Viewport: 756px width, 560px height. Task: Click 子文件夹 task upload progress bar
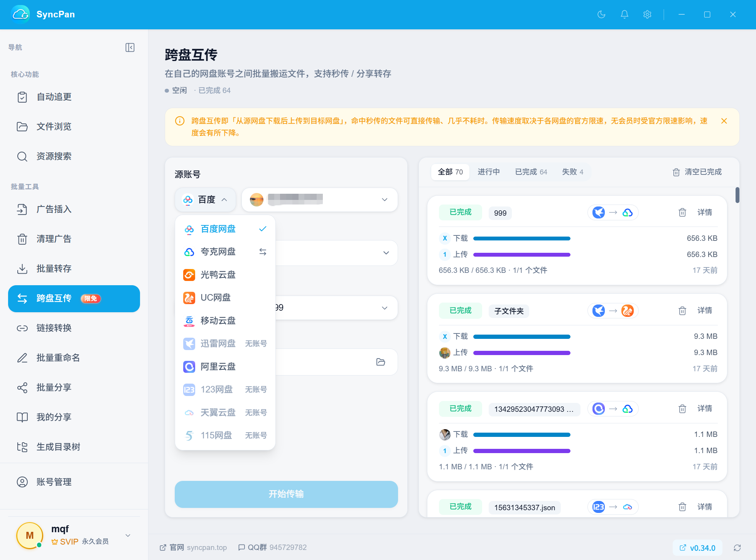[x=522, y=353]
